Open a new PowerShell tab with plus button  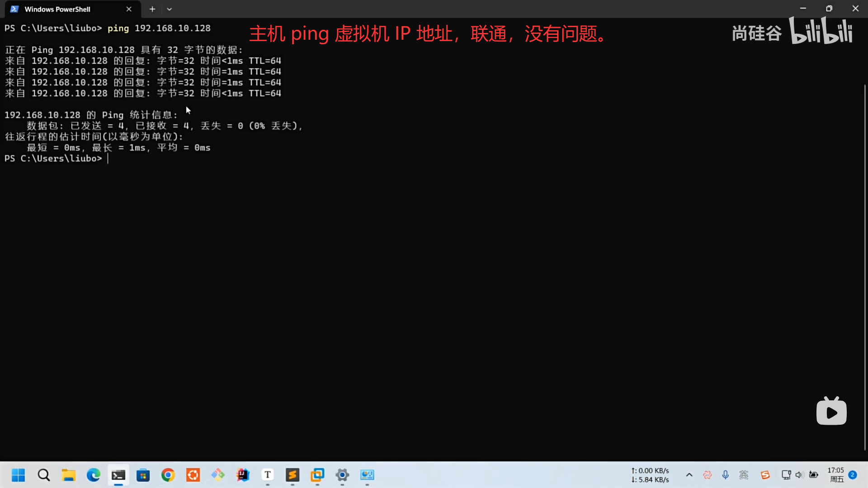tap(152, 9)
